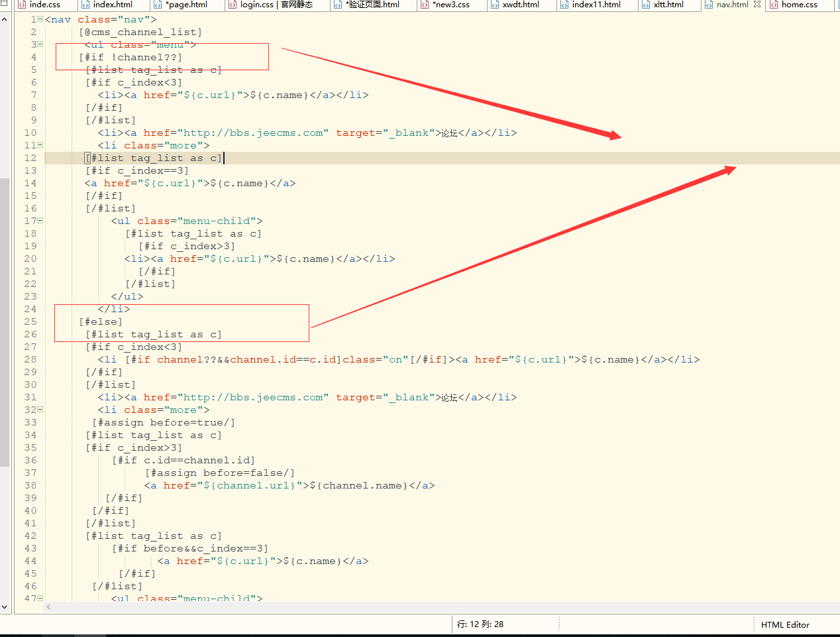
Task: Click [#if before&&c_index==3] line
Action: tap(190, 548)
